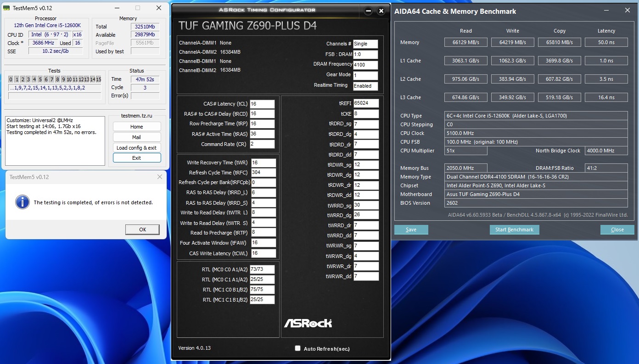Select the Command Rate (CR) field
Viewport: 639px width, 364px height.
tap(262, 144)
